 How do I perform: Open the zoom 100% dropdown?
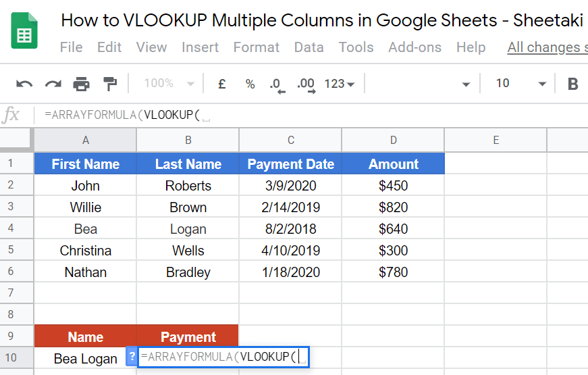coord(169,83)
